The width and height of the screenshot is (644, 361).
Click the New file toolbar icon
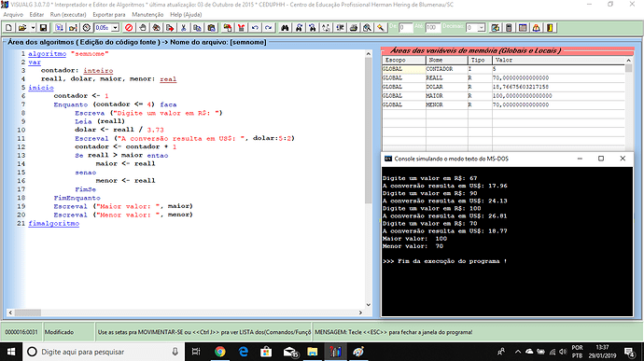pos(8,27)
